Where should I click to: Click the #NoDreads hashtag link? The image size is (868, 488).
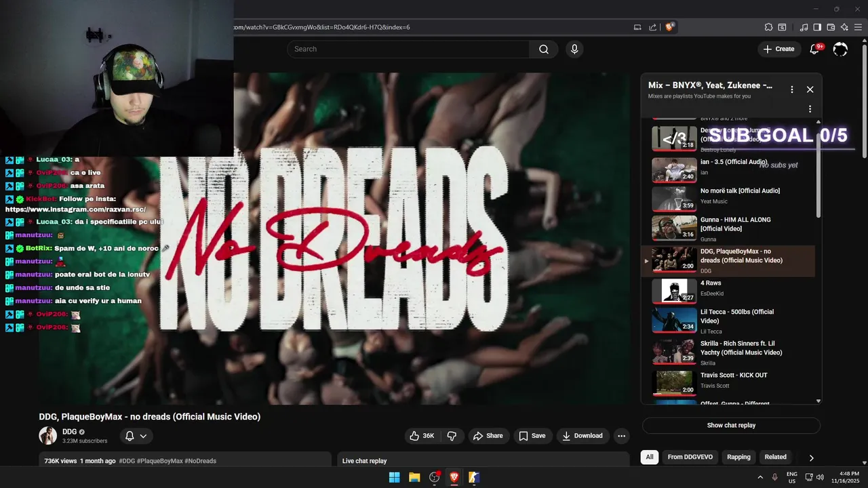coord(200,461)
